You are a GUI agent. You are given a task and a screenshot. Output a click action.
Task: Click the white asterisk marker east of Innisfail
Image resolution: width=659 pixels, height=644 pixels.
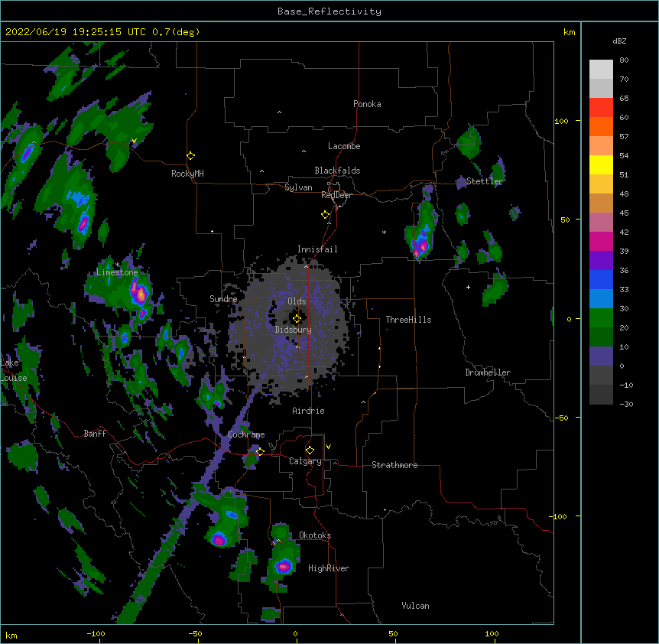(384, 232)
